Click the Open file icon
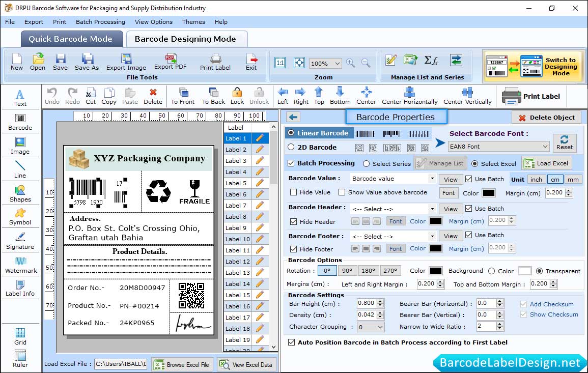The image size is (588, 373). [38, 62]
